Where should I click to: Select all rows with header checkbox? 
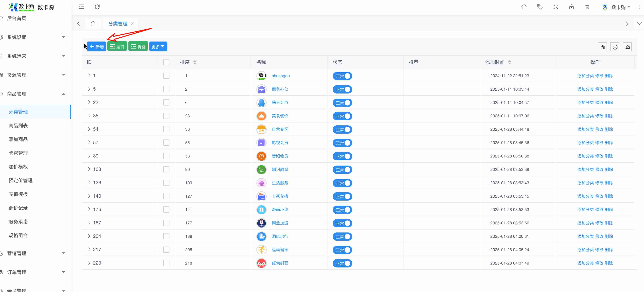(x=166, y=62)
